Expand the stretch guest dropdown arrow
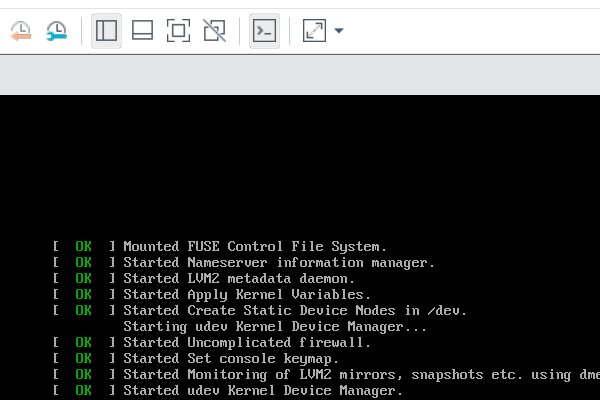The width and height of the screenshot is (600, 400). 339,31
